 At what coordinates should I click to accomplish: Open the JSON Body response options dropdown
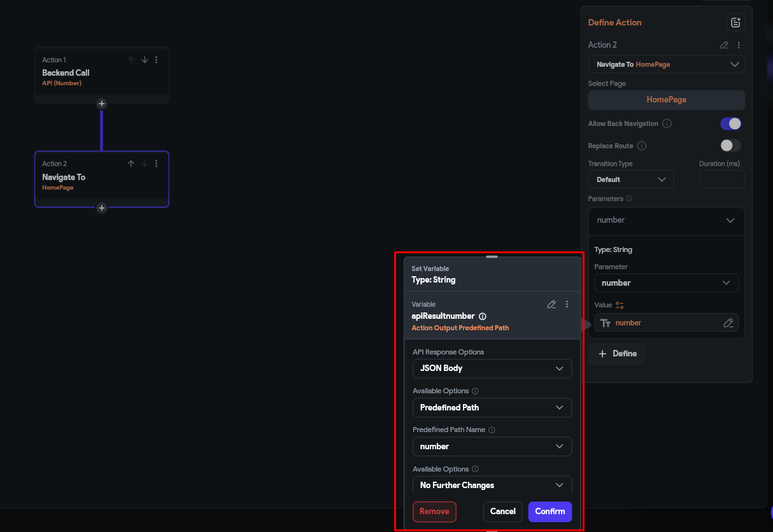coord(492,368)
